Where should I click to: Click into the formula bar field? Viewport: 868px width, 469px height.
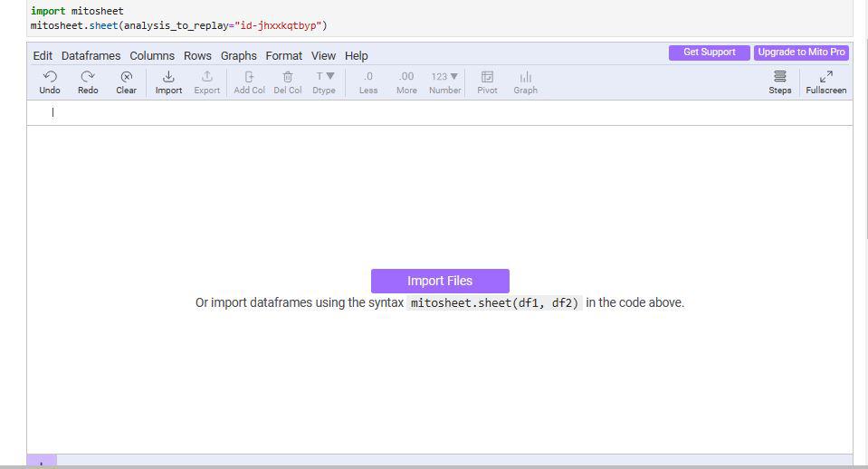click(x=440, y=112)
